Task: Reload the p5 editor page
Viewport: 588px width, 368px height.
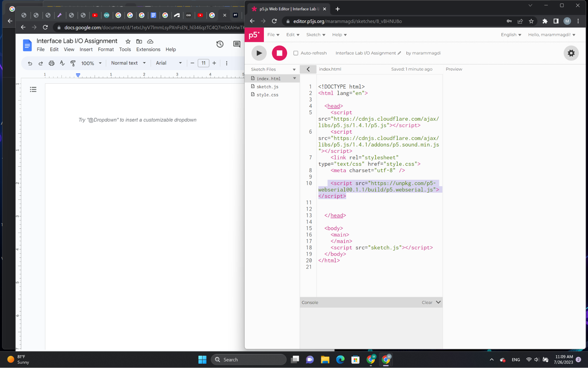Action: [x=274, y=21]
